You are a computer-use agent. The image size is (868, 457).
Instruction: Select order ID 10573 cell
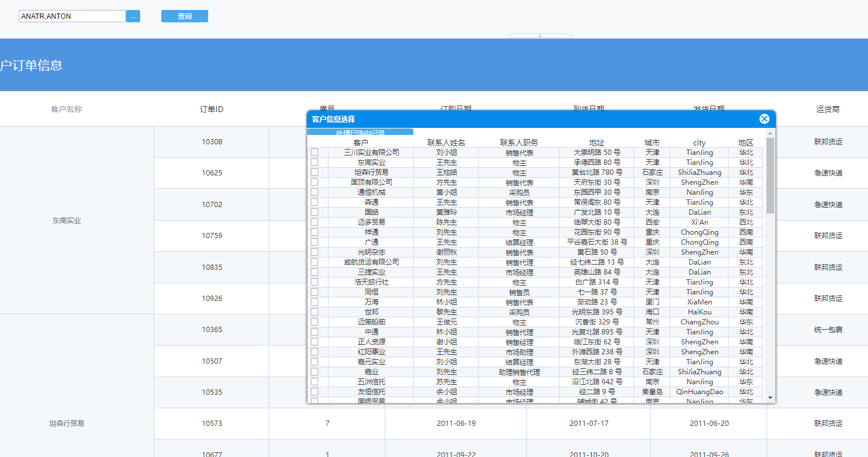tap(212, 424)
